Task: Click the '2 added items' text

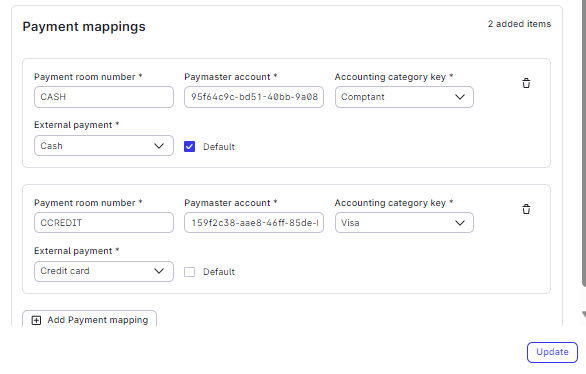Action: tap(519, 24)
